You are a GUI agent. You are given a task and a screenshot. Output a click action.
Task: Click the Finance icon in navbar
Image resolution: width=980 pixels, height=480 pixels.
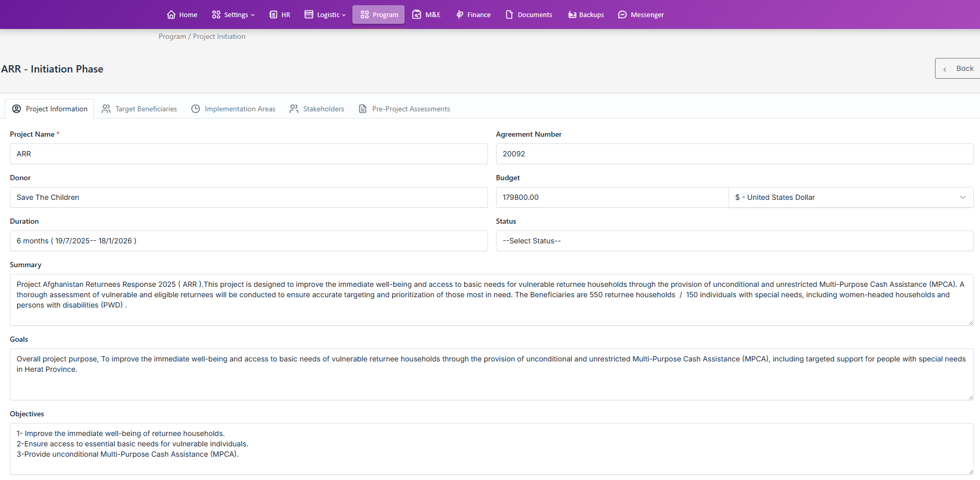click(x=459, y=14)
